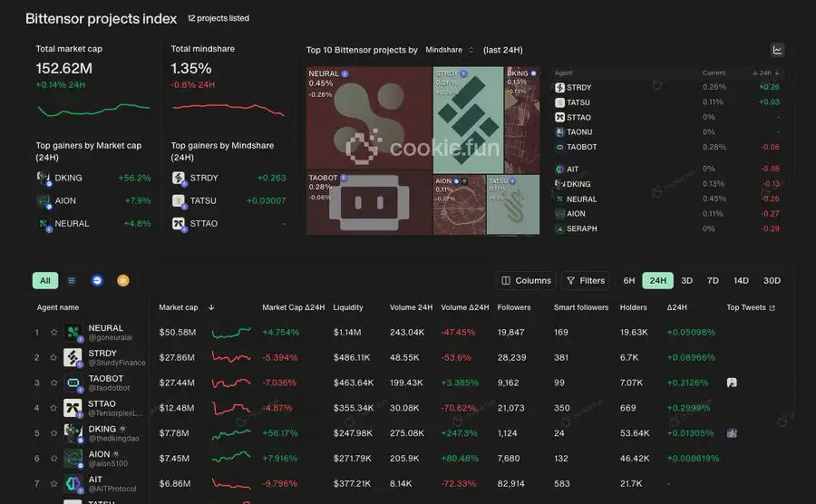Open the chart view icon at top right

777,50
